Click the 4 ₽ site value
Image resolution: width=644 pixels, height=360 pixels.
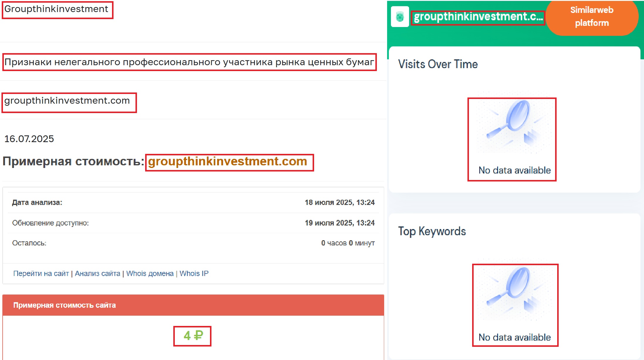[193, 335]
